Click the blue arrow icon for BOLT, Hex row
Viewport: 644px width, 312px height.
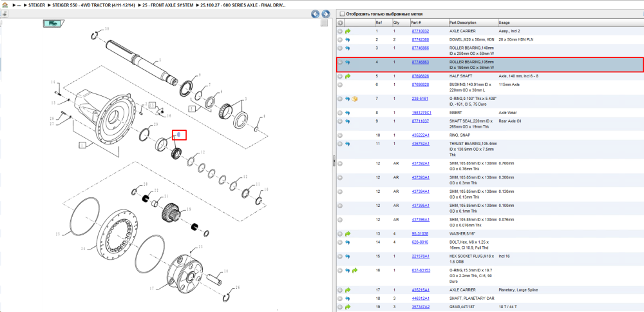tap(348, 242)
